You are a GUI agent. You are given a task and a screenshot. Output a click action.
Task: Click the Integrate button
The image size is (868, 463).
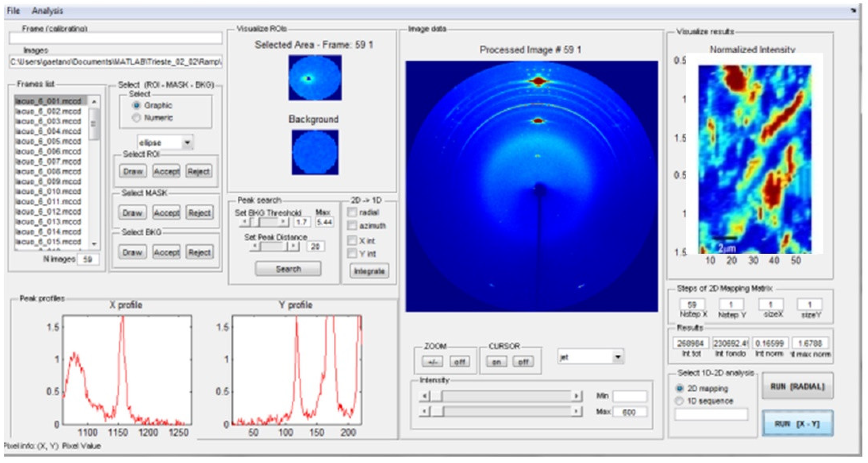click(x=369, y=271)
